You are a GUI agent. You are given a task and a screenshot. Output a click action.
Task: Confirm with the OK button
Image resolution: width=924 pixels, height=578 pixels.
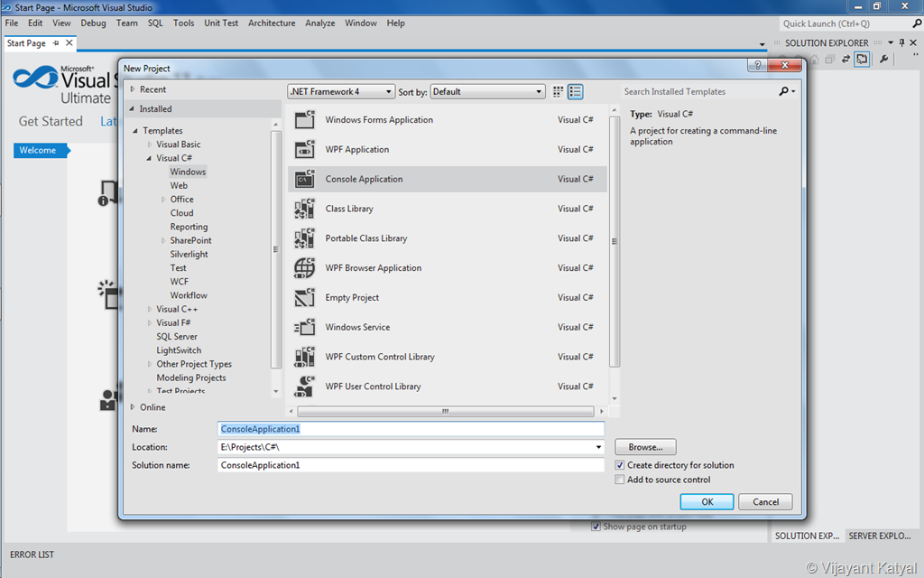(707, 502)
